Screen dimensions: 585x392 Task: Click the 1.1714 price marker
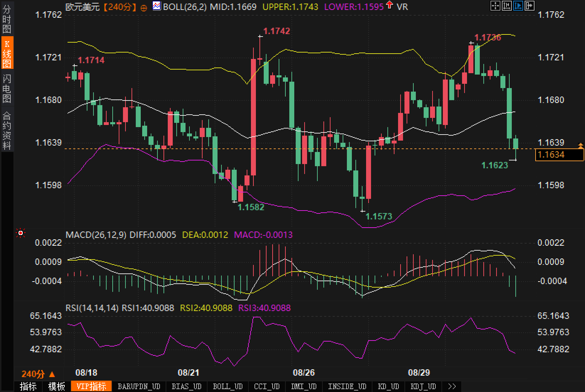pyautogui.click(x=91, y=60)
